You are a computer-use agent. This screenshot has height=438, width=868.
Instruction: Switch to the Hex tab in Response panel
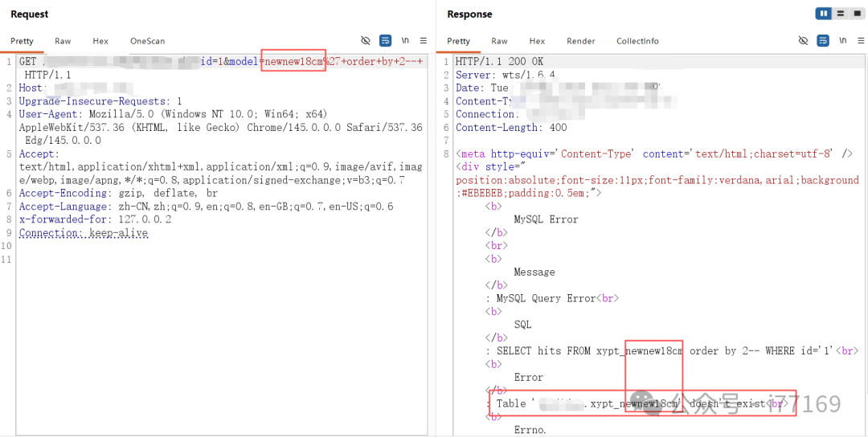537,41
